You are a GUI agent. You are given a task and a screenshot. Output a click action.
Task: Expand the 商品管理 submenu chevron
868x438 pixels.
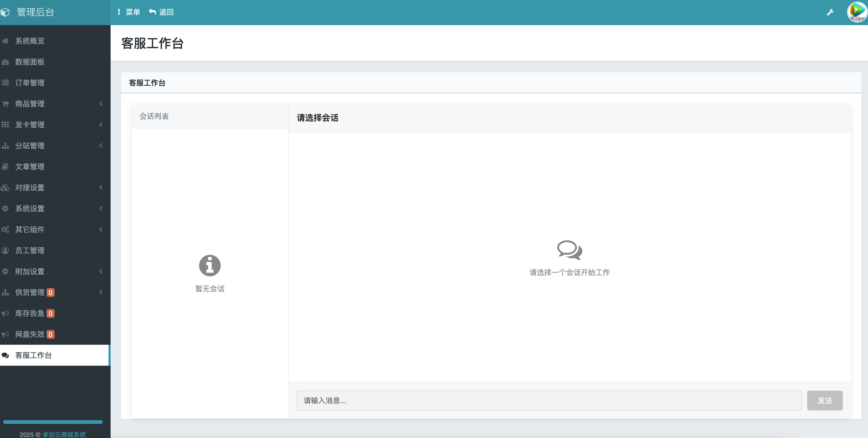point(101,104)
